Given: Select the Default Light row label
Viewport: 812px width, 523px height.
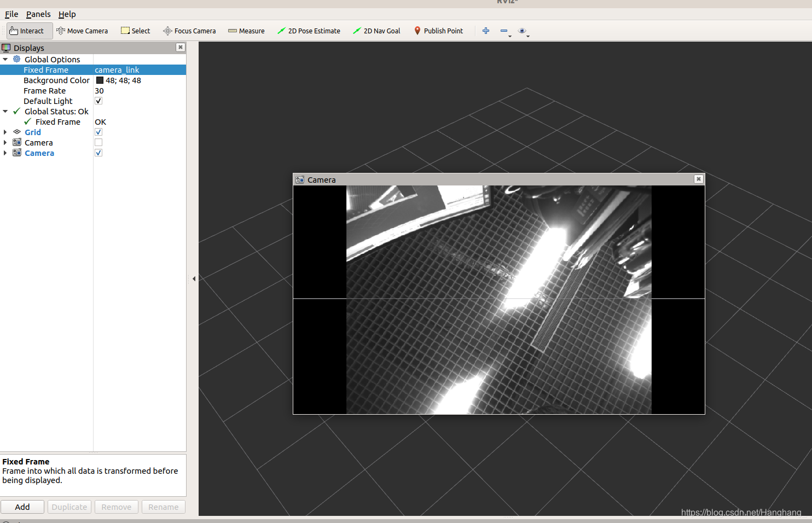Looking at the screenshot, I should tap(48, 101).
